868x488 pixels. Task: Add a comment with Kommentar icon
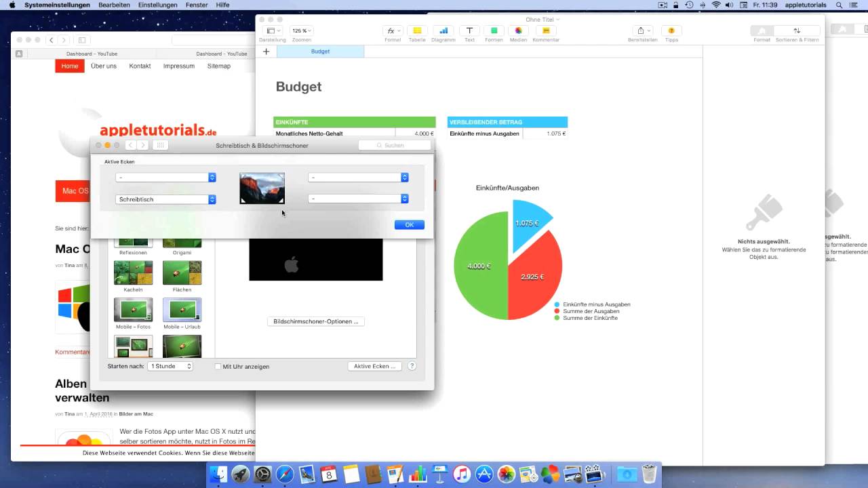tap(546, 31)
